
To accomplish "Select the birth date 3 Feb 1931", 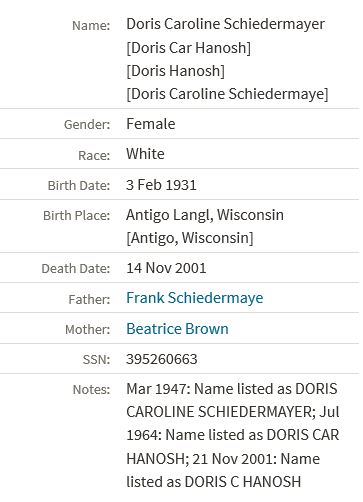I will tap(161, 185).
